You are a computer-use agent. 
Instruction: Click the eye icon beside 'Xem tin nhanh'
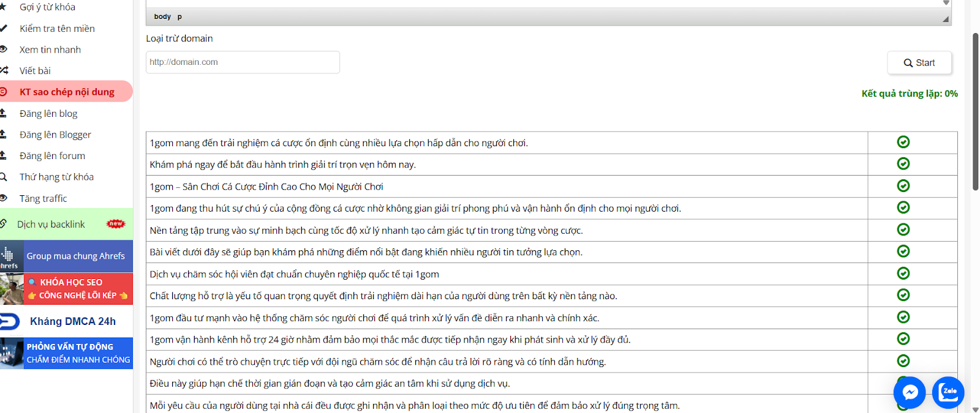[x=4, y=50]
